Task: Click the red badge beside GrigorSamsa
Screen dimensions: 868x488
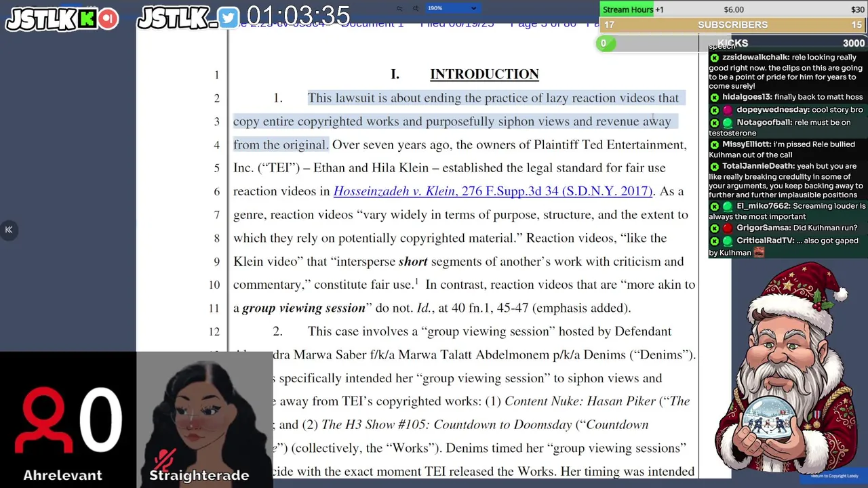Action: [728, 228]
